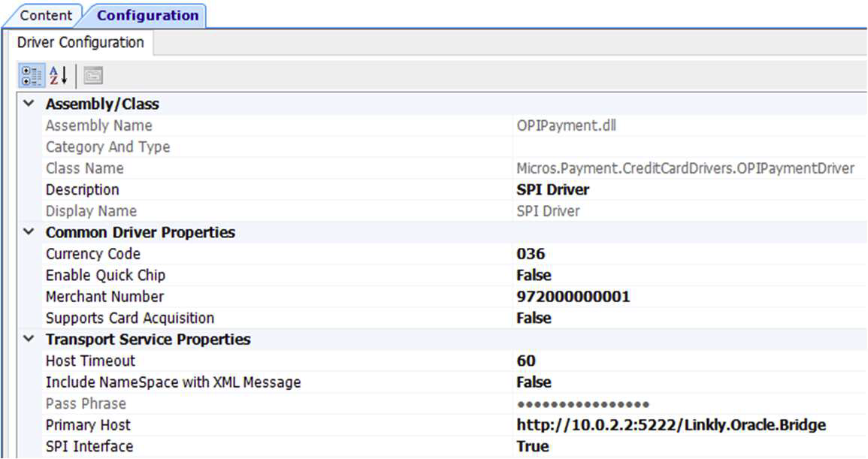Collapse the Assembly/Class section
The width and height of the screenshot is (868, 459).
click(x=28, y=103)
